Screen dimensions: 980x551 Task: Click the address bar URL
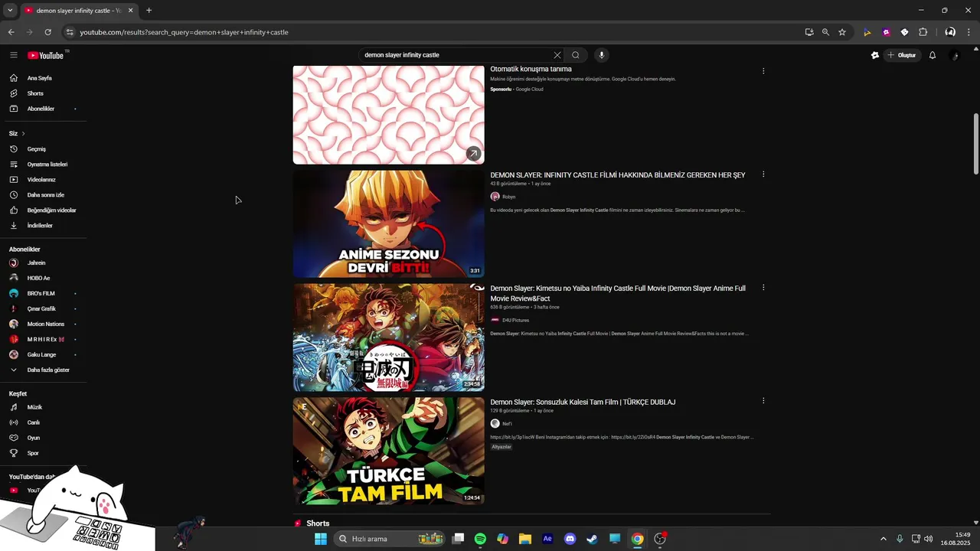tap(184, 32)
